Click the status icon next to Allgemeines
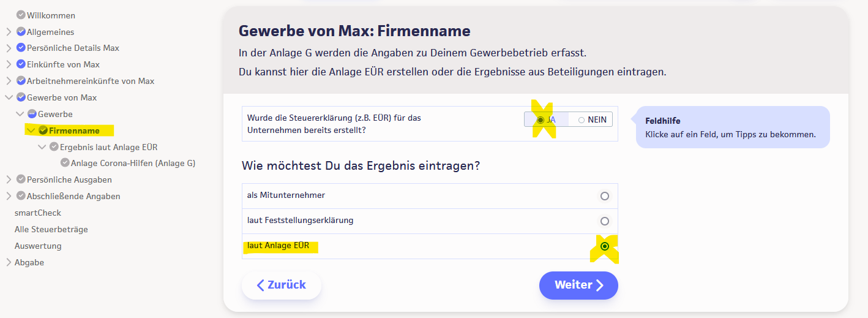 coord(21,32)
